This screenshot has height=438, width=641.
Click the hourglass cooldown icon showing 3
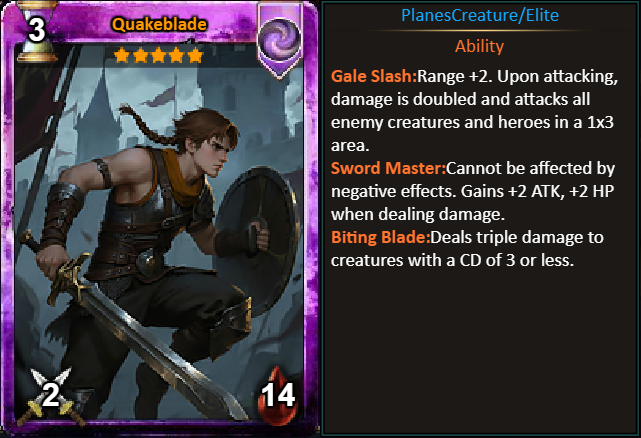click(x=37, y=31)
